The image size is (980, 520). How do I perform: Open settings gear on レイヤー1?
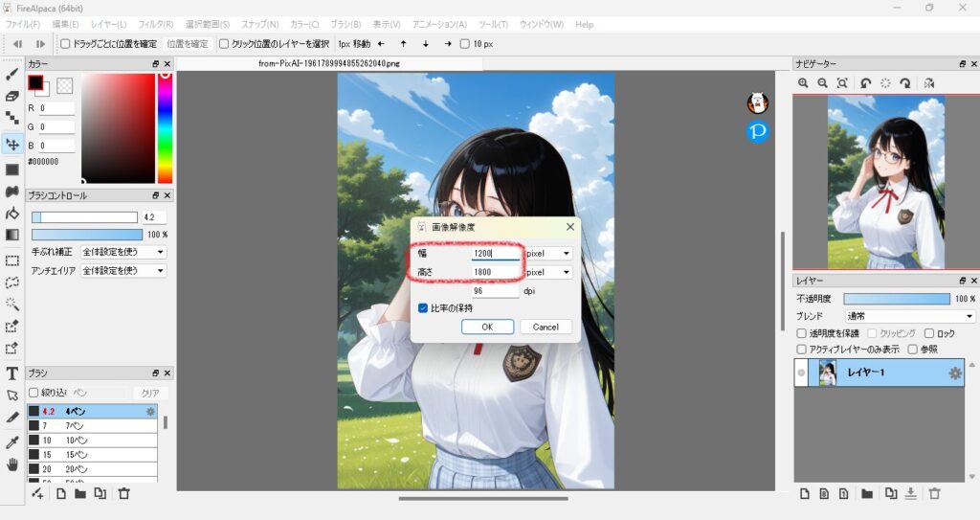pyautogui.click(x=954, y=373)
